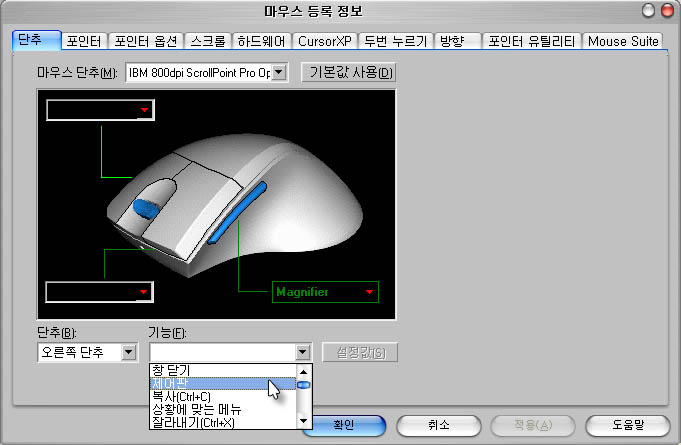Open the CursorXP tab
The height and width of the screenshot is (445, 681).
324,41
